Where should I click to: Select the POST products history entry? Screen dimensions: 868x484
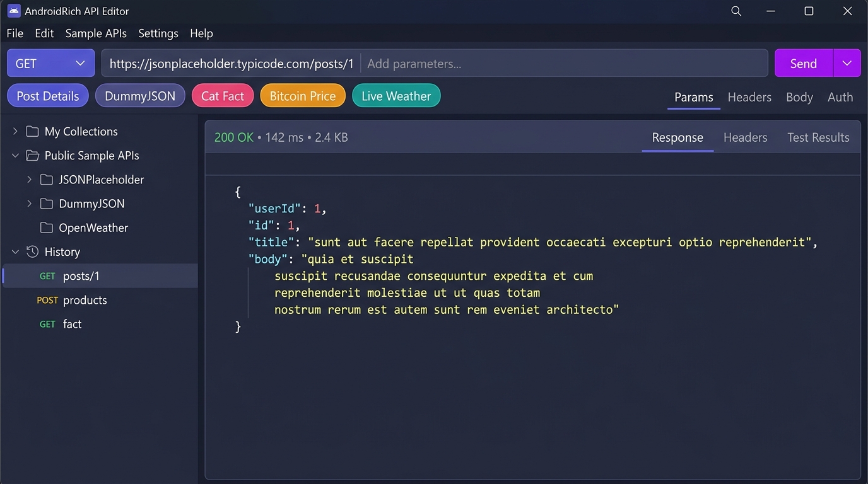click(x=100, y=300)
